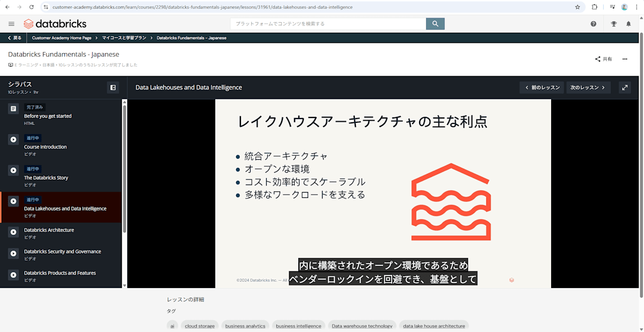Select the ai tag
Viewport: 644px width, 332px height.
point(172,326)
